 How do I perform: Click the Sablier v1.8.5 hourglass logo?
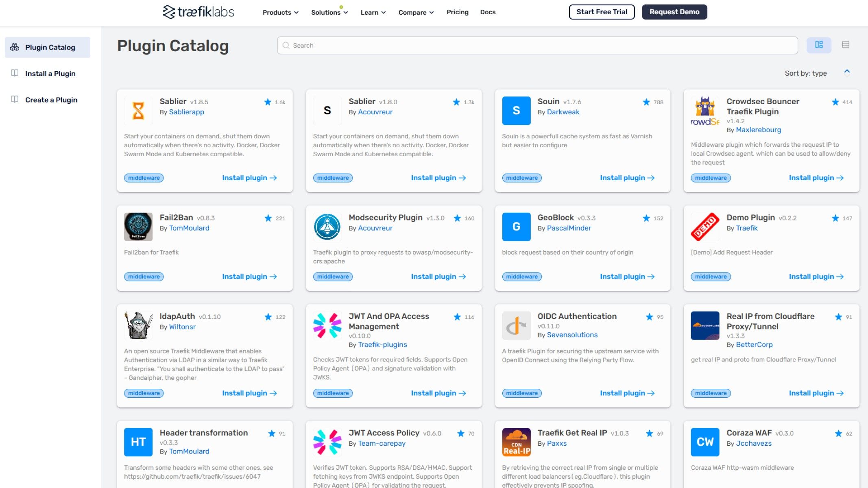click(138, 111)
